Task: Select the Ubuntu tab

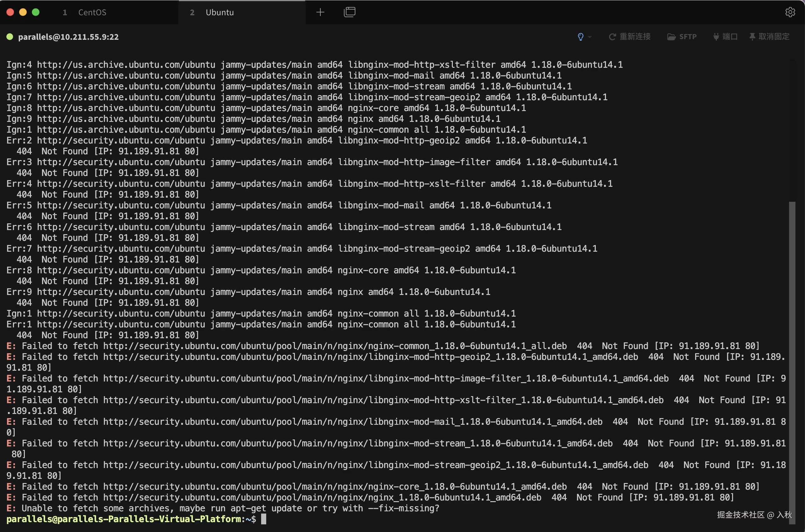Action: (219, 12)
